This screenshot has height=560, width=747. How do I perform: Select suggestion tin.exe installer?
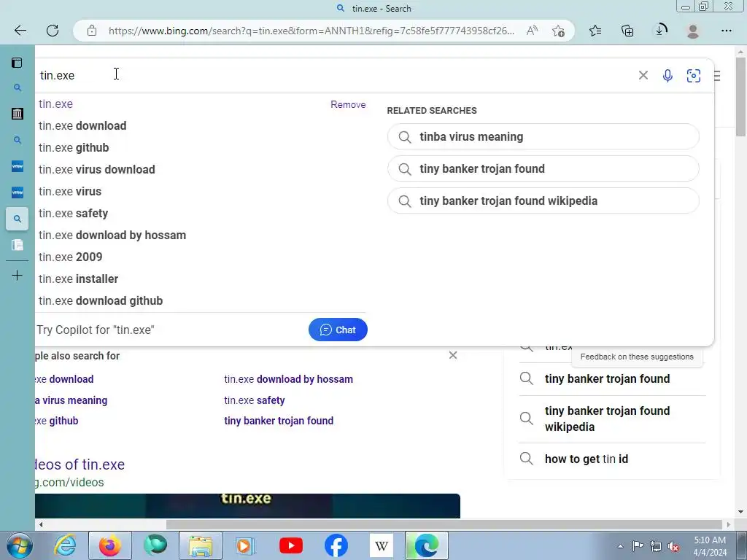click(79, 279)
